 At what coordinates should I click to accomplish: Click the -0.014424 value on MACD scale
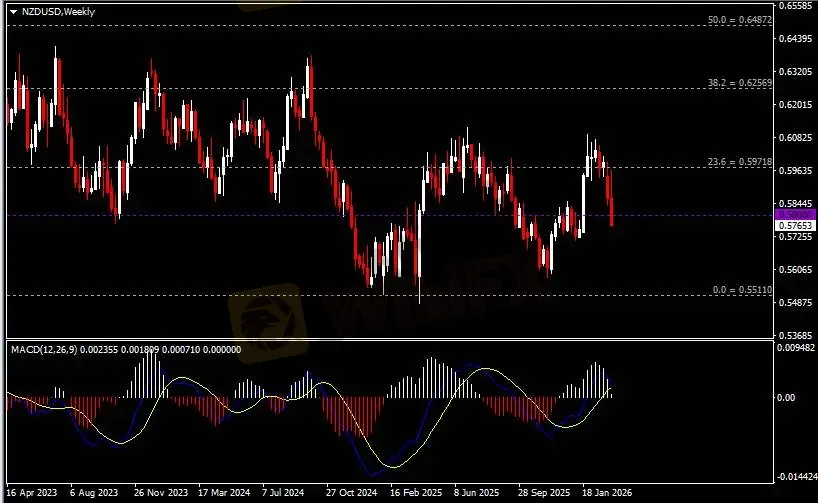click(x=798, y=477)
